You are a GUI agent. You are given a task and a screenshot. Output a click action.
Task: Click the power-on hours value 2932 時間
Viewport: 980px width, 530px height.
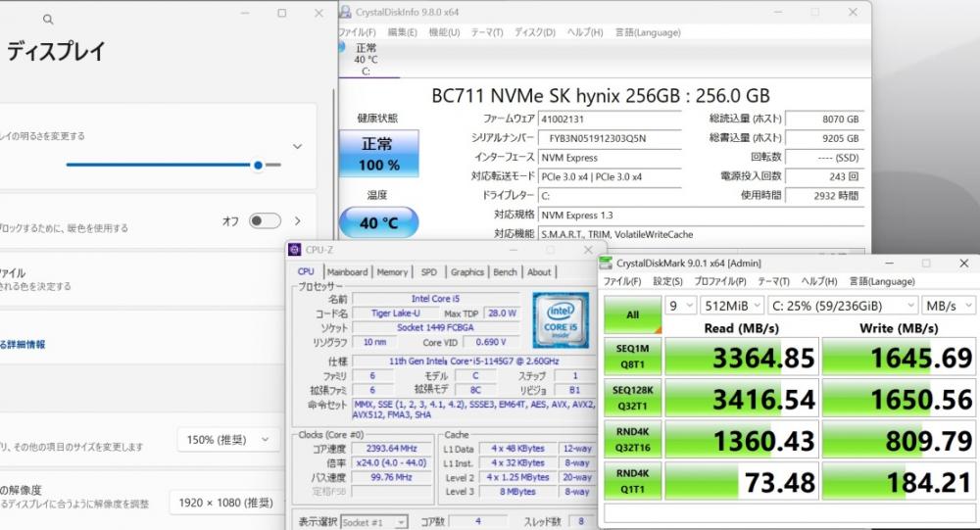tap(825, 196)
